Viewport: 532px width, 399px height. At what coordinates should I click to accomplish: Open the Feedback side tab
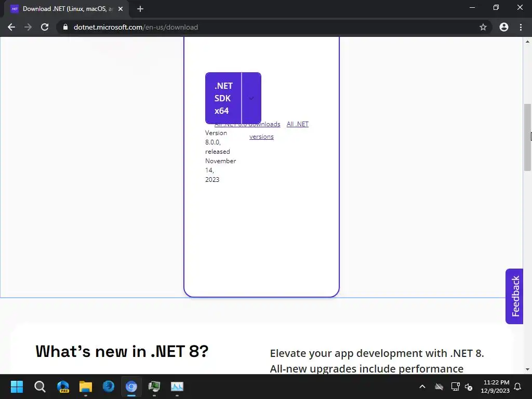[514, 296]
